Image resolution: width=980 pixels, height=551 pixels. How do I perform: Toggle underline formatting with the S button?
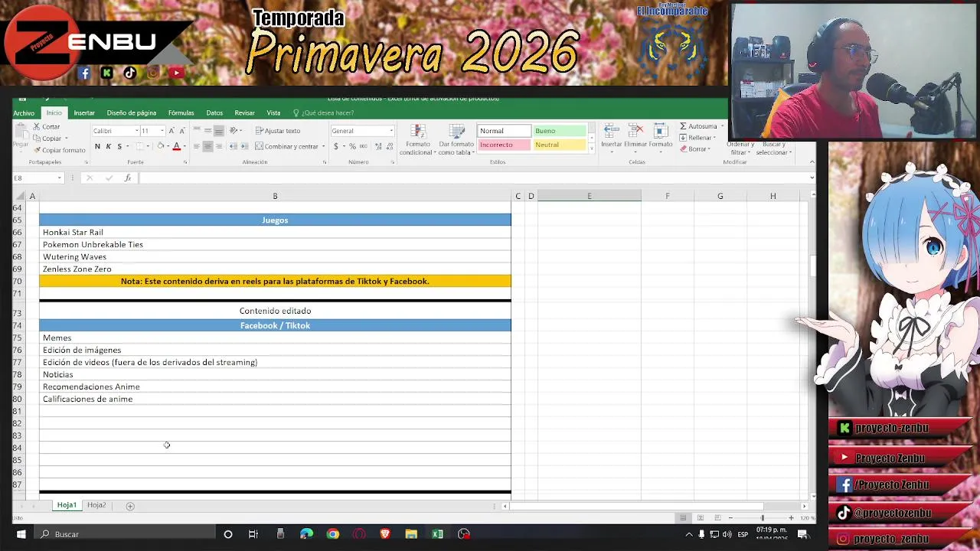pyautogui.click(x=119, y=146)
